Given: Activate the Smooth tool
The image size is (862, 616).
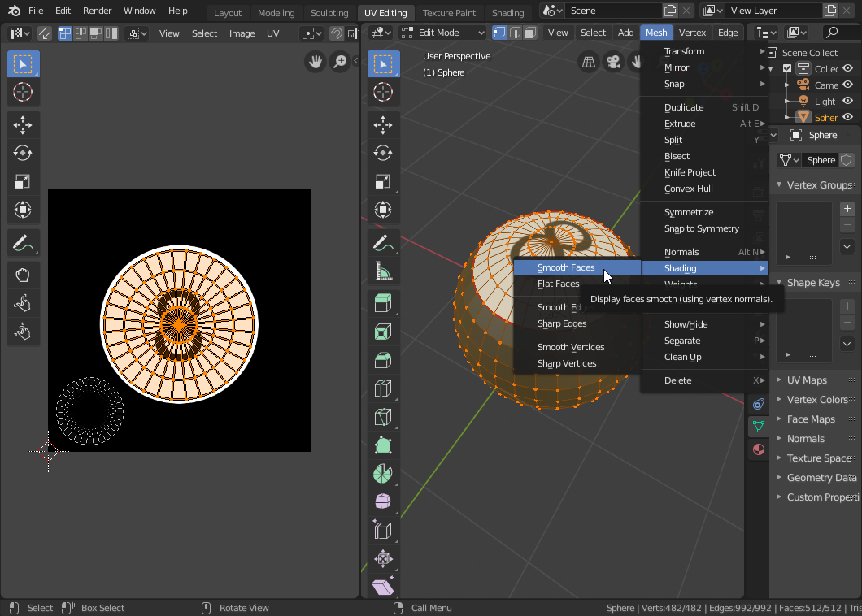Looking at the screenshot, I should pyautogui.click(x=383, y=501).
